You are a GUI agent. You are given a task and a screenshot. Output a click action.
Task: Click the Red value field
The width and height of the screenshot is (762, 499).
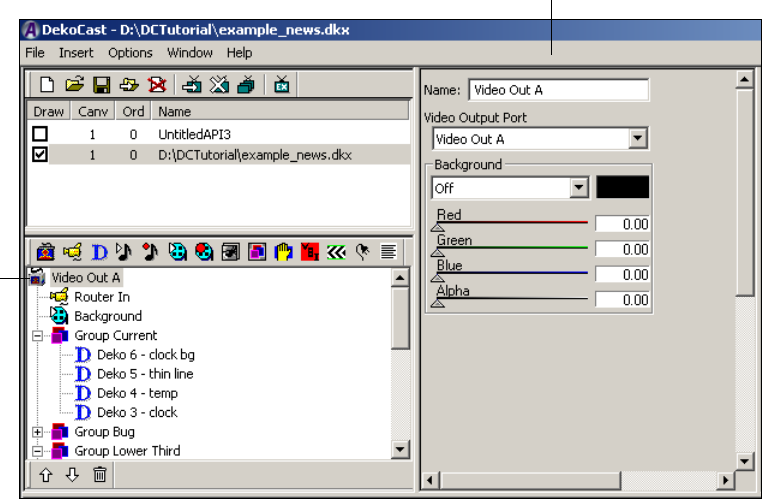622,224
